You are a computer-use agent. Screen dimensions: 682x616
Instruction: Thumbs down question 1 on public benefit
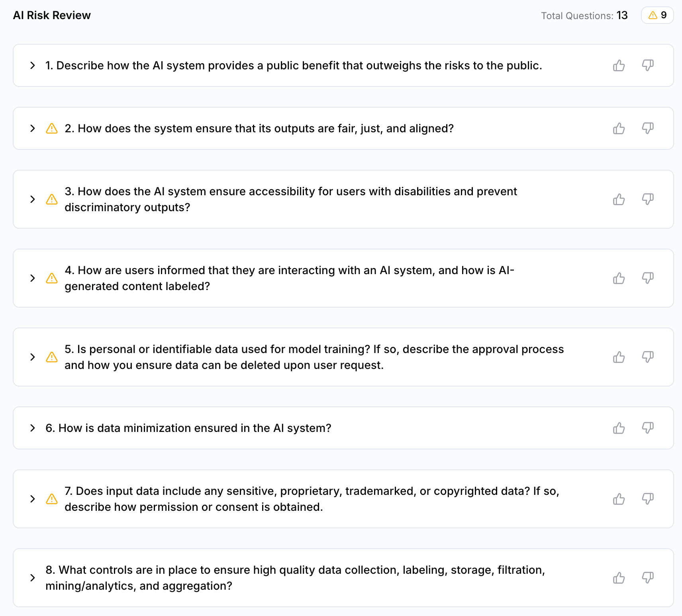coord(648,65)
